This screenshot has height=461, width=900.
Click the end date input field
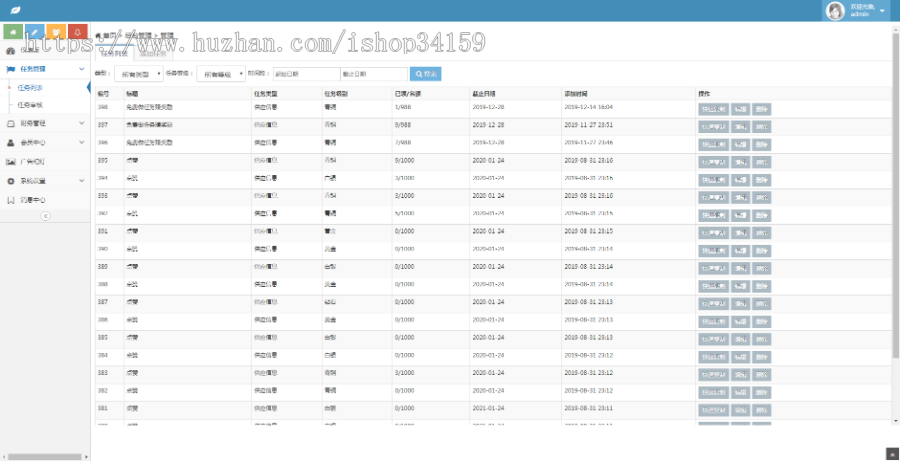tap(374, 73)
